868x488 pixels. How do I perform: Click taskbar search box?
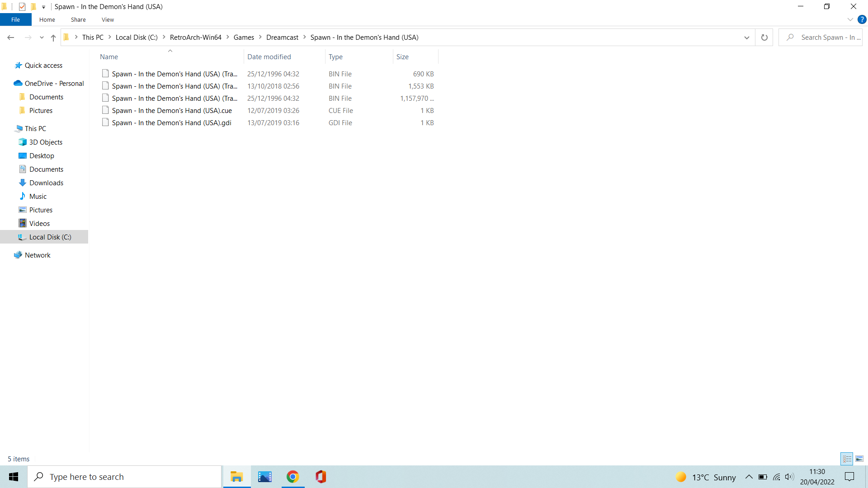(125, 477)
